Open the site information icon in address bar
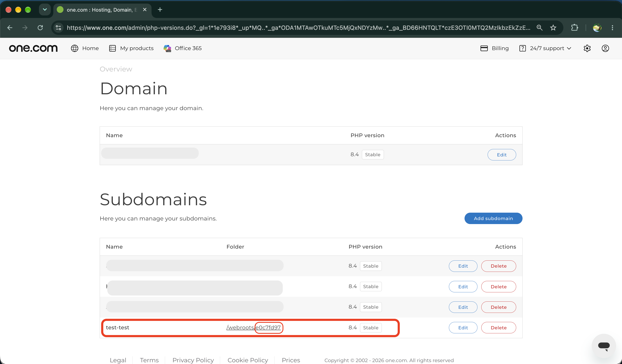Viewport: 622px width, 364px height. (x=58, y=28)
